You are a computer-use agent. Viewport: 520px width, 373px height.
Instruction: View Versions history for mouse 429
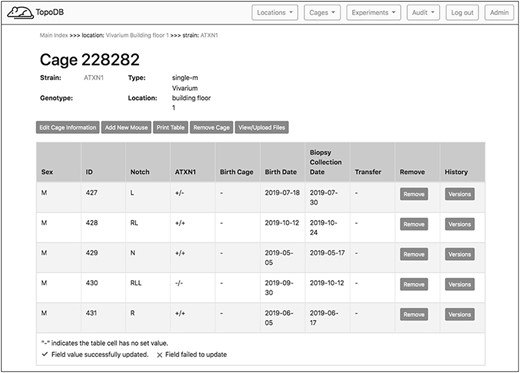point(460,254)
